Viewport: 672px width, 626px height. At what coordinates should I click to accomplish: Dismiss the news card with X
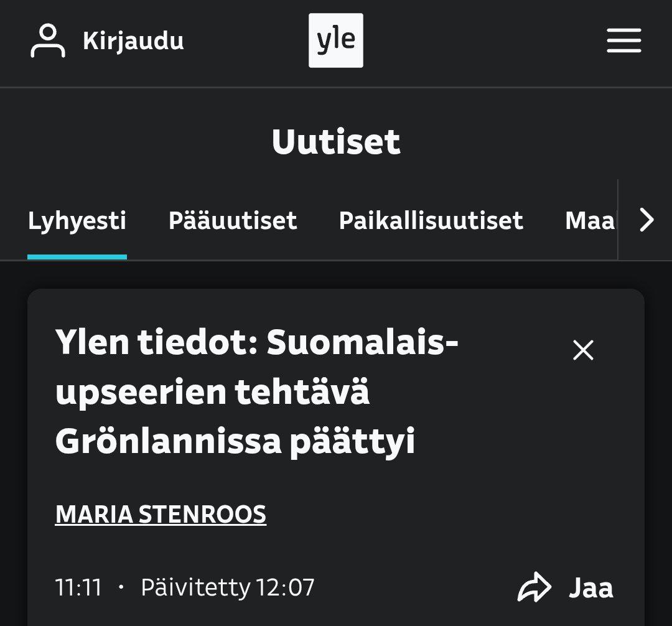(x=583, y=350)
